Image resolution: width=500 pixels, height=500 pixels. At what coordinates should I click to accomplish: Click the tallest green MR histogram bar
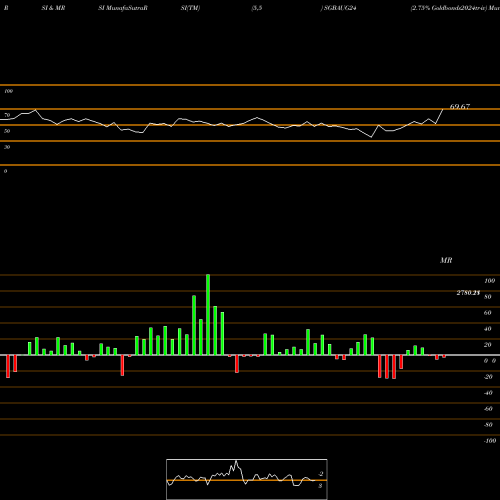click(208, 315)
